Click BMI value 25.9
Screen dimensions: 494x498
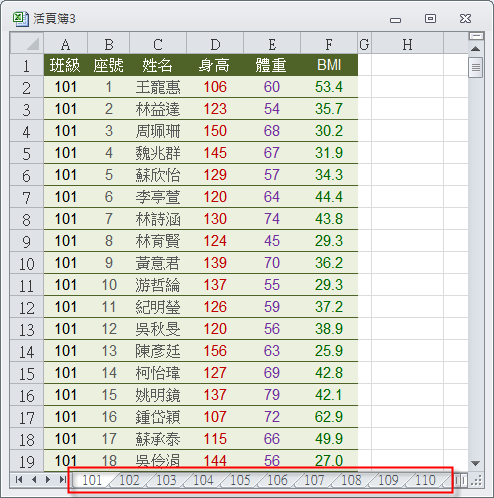329,351
